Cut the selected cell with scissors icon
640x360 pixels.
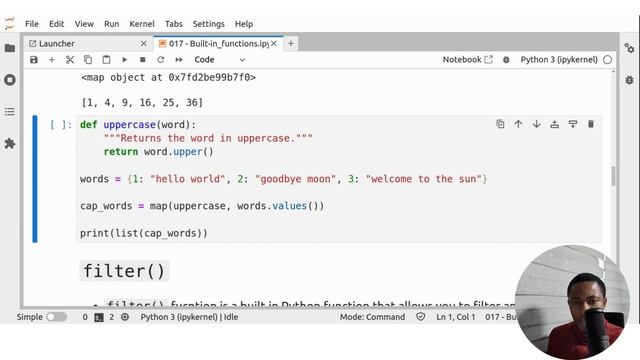70,60
